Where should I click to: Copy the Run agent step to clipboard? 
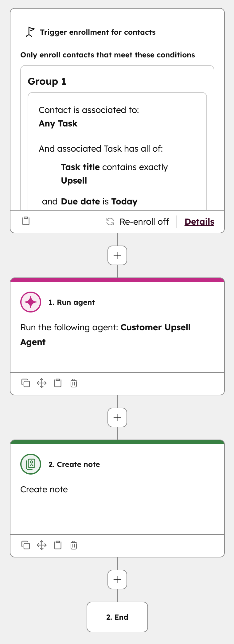[58, 383]
